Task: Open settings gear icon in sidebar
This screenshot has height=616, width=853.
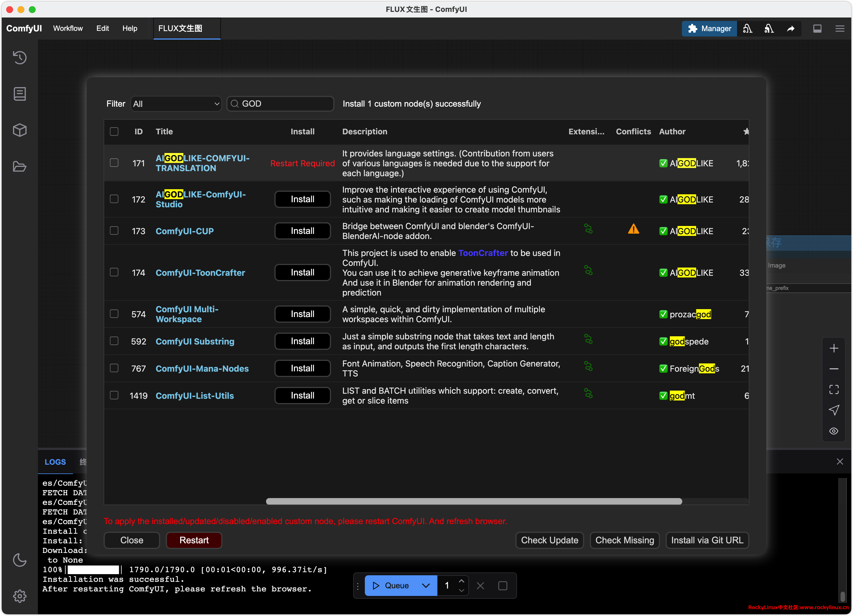Action: point(20,596)
